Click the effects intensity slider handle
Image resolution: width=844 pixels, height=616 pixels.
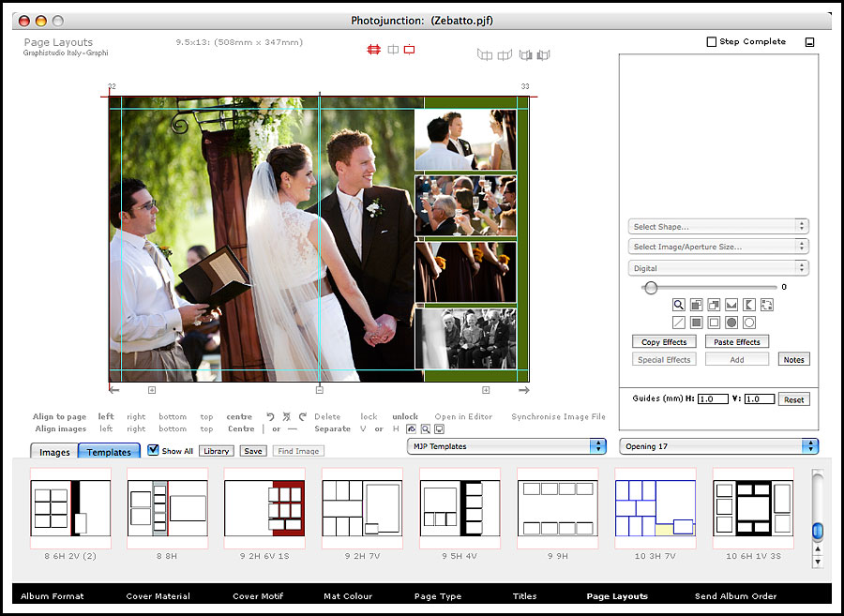pyautogui.click(x=650, y=288)
